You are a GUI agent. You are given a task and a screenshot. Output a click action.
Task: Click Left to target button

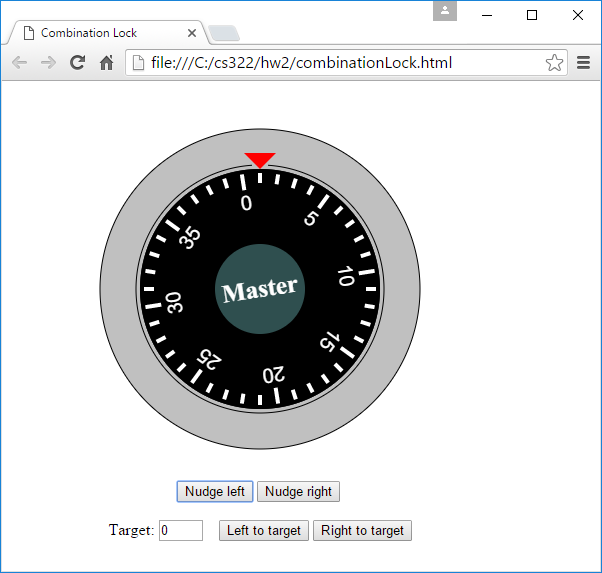click(264, 530)
